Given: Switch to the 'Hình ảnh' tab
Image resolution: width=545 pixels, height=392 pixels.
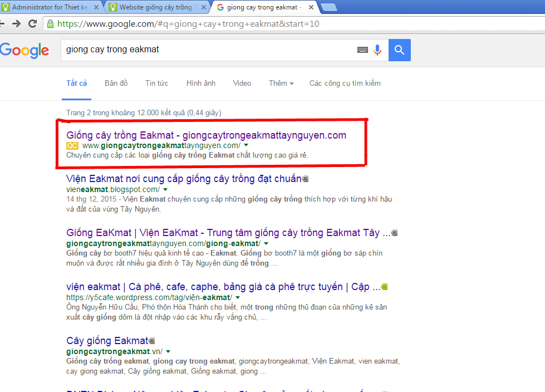Looking at the screenshot, I should tap(201, 84).
